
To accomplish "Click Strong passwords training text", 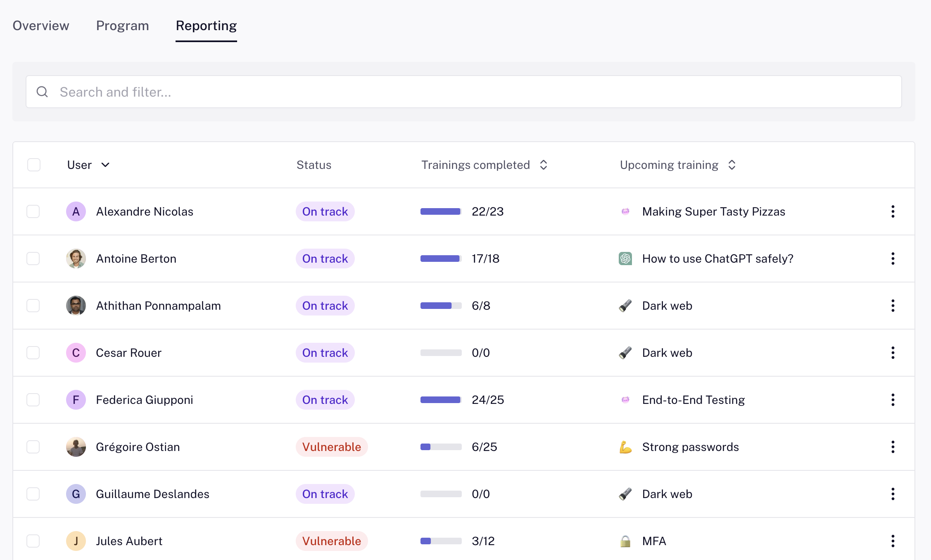I will pos(691,447).
